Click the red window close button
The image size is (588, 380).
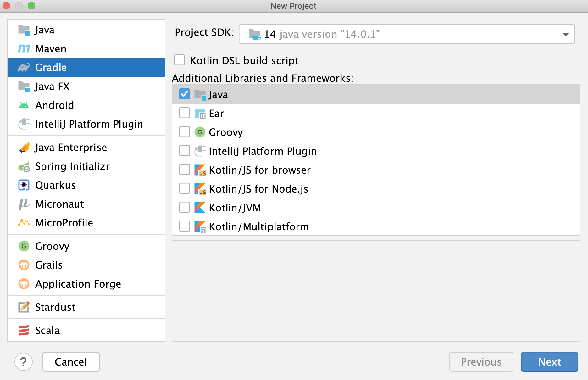6,6
